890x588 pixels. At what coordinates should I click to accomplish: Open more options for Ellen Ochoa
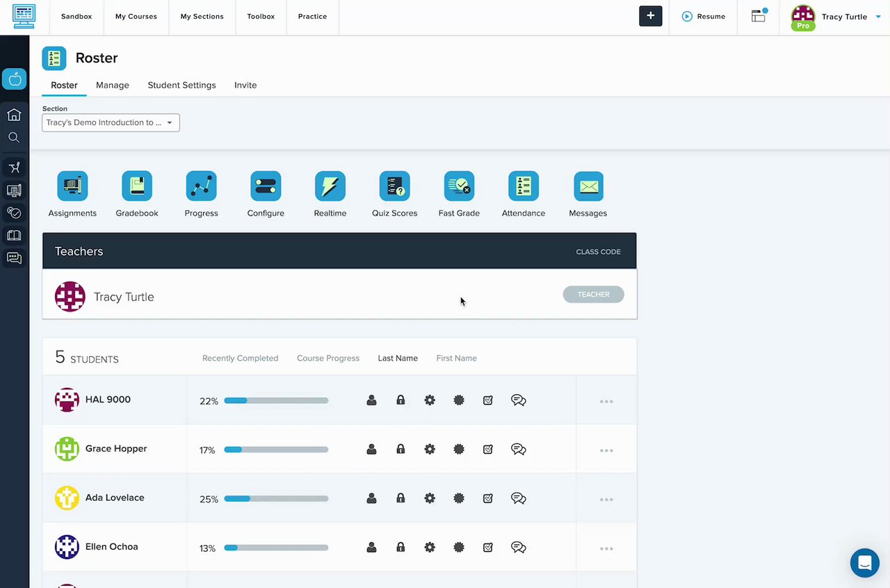[x=606, y=548]
